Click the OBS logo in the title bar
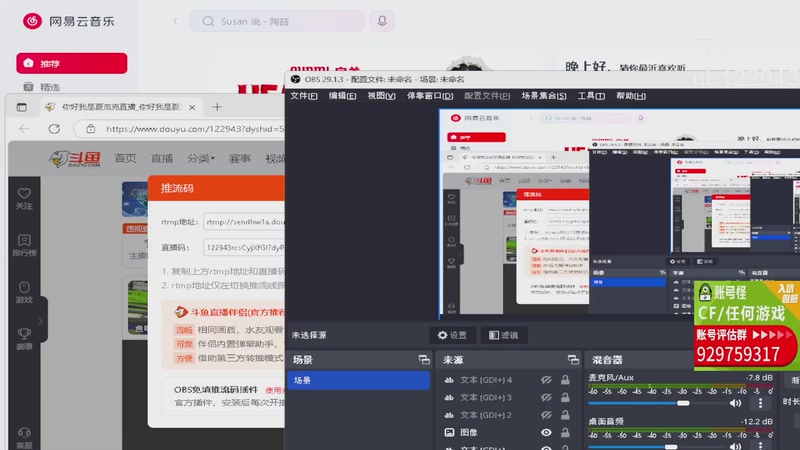Screen dimensions: 800x450 (295, 80)
